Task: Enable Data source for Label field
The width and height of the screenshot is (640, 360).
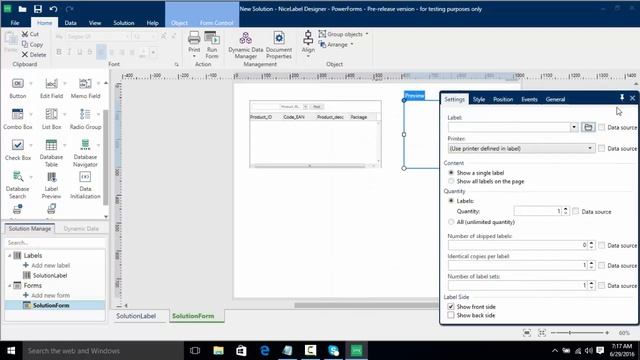Action: [601, 127]
